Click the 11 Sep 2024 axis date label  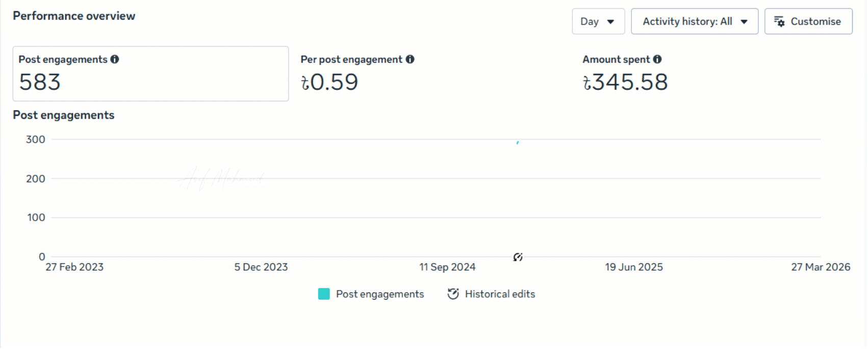[447, 267]
